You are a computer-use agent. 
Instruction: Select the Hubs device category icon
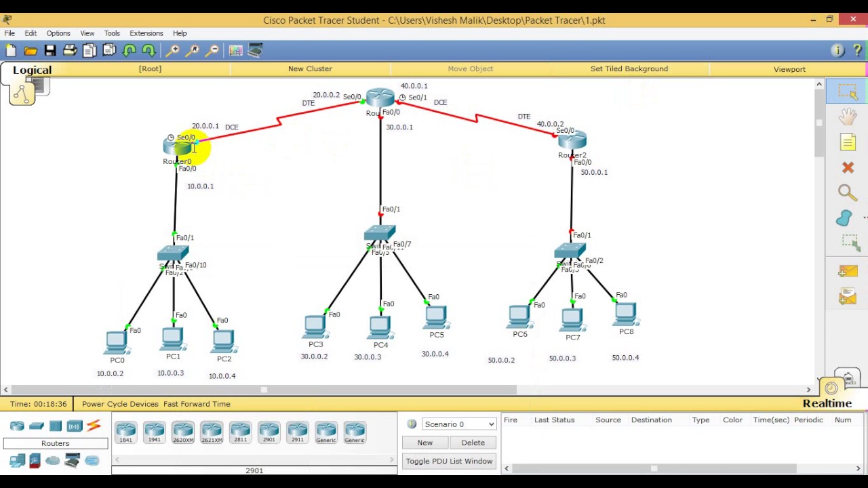(56, 426)
